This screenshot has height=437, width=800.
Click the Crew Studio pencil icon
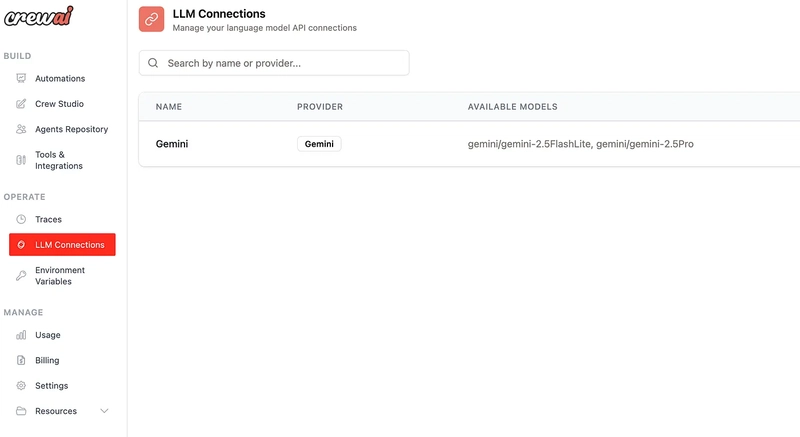tap(22, 104)
